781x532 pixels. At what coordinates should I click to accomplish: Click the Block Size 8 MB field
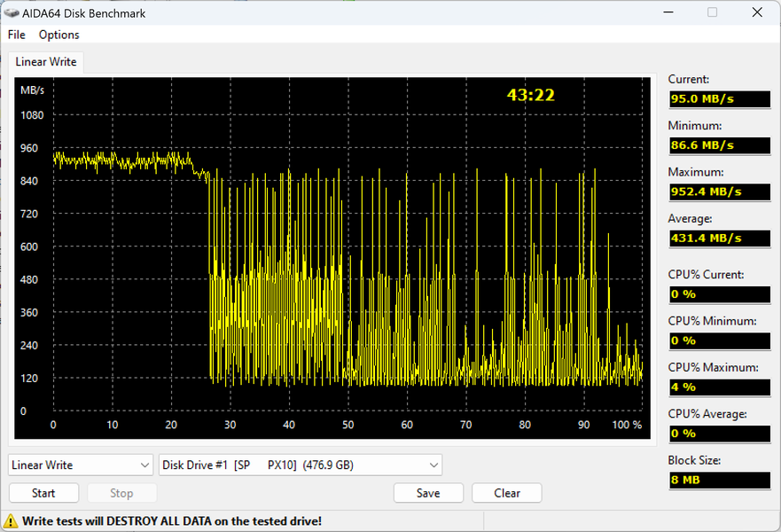tap(720, 480)
